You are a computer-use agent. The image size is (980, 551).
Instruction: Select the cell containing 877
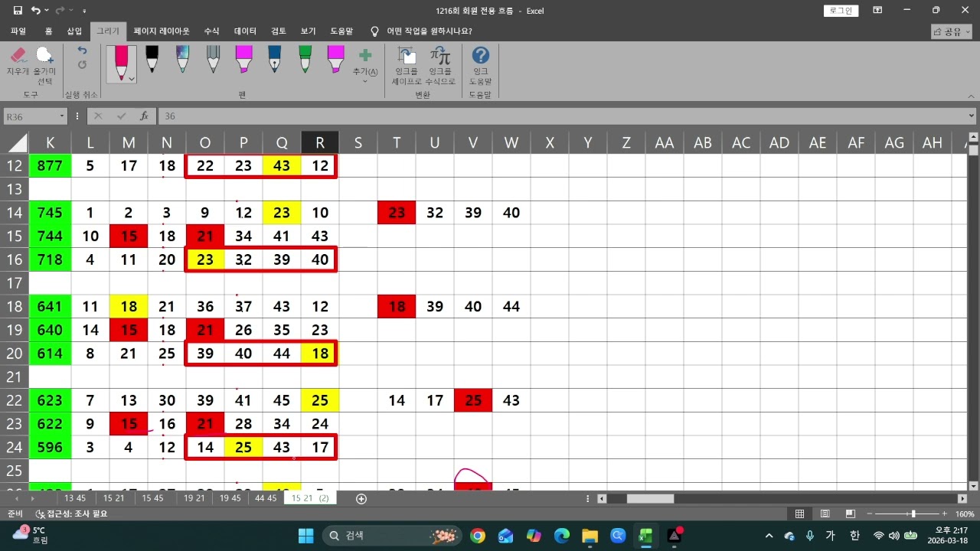click(51, 165)
